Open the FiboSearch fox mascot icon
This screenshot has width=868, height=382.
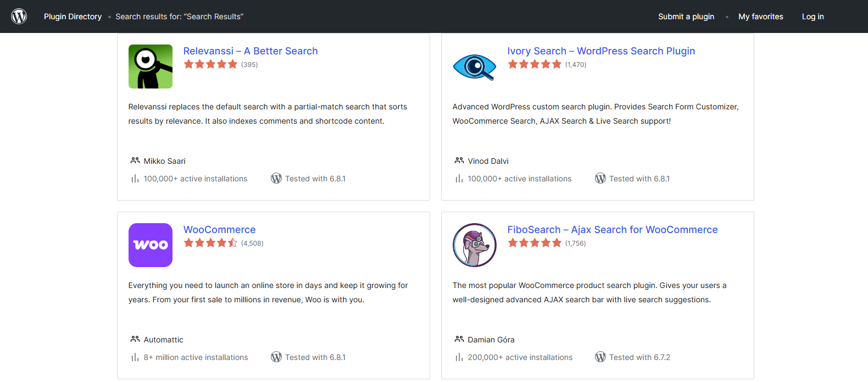click(475, 245)
